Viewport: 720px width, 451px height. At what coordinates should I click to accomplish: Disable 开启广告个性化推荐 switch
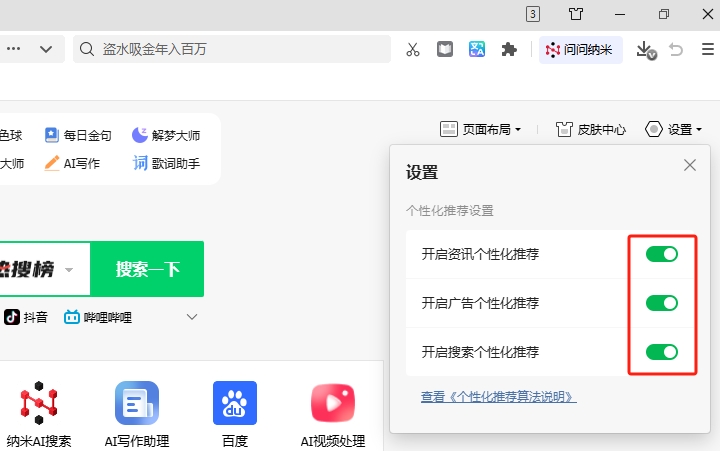click(661, 303)
